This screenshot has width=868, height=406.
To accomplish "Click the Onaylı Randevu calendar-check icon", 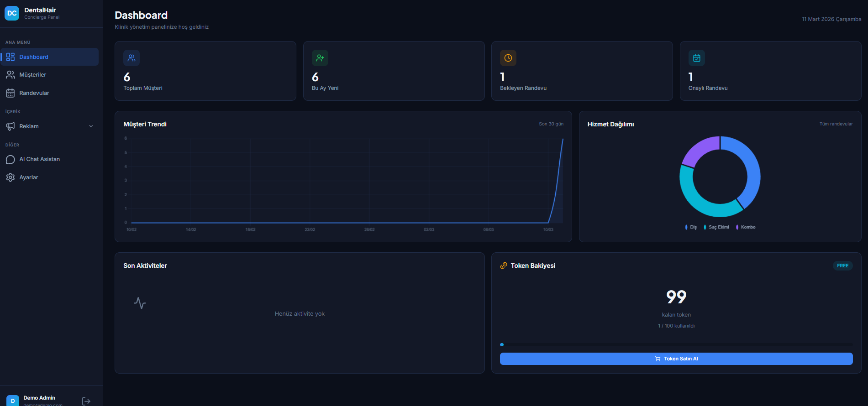I will (x=697, y=58).
